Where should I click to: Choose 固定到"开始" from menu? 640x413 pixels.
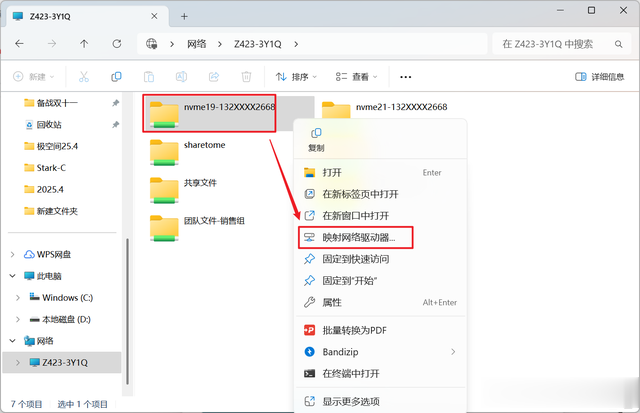pos(380,281)
